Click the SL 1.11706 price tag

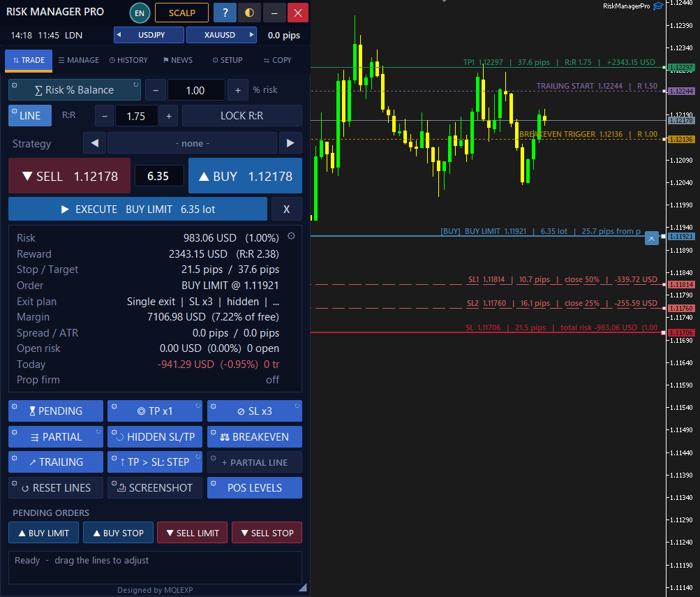pos(680,332)
